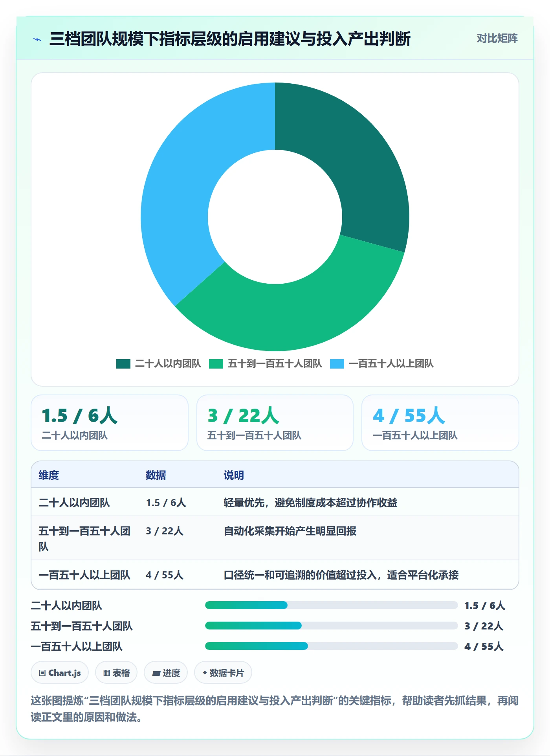Select the 1.5 / 6人 data card
This screenshot has width=550, height=756.
[110, 423]
